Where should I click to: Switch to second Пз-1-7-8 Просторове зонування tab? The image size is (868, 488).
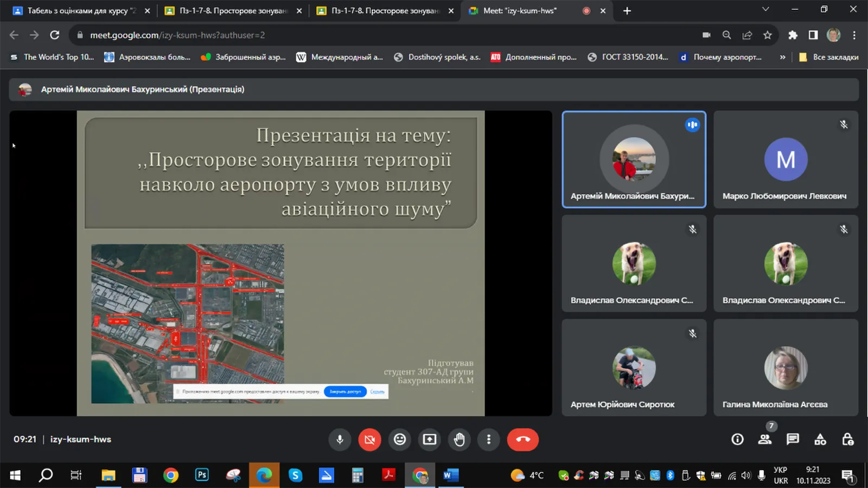385,11
